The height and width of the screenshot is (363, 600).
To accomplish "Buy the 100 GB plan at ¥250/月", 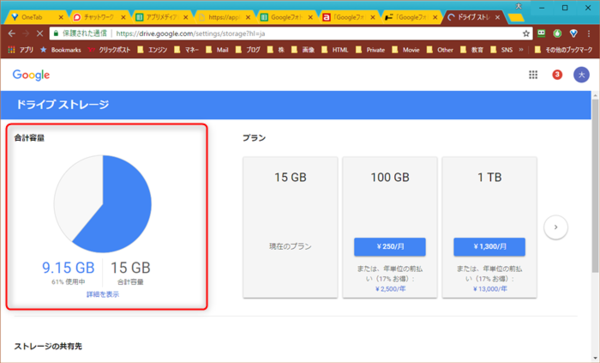I will pos(390,247).
